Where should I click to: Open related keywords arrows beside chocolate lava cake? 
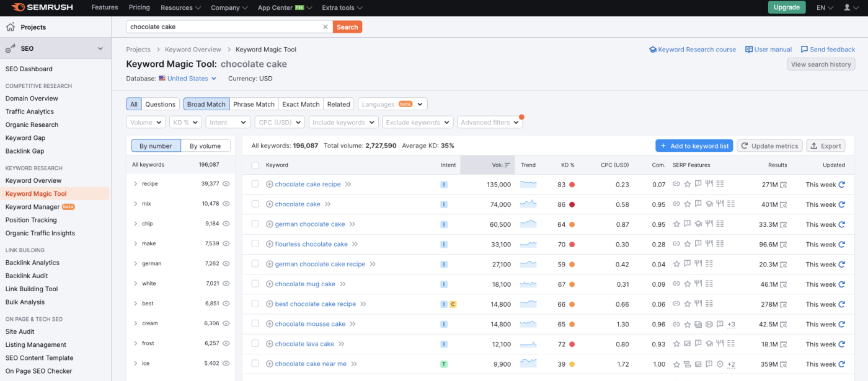click(x=342, y=344)
